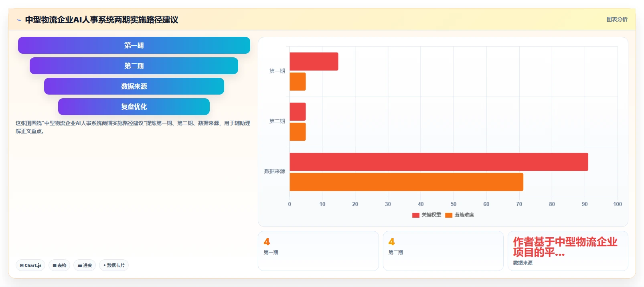
Task: Click the 数据卡片 tag chip
Action: pos(114,265)
